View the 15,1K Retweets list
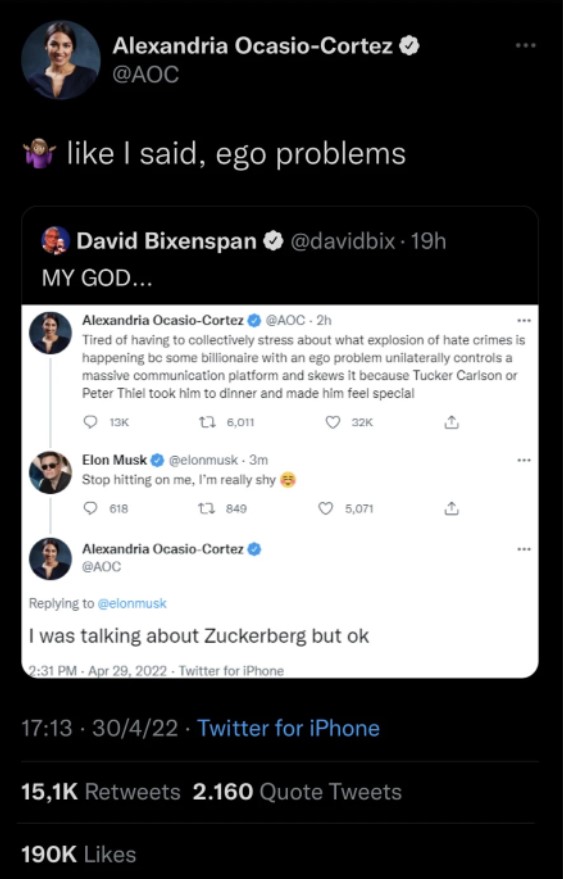This screenshot has width=563, height=879. [x=100, y=792]
